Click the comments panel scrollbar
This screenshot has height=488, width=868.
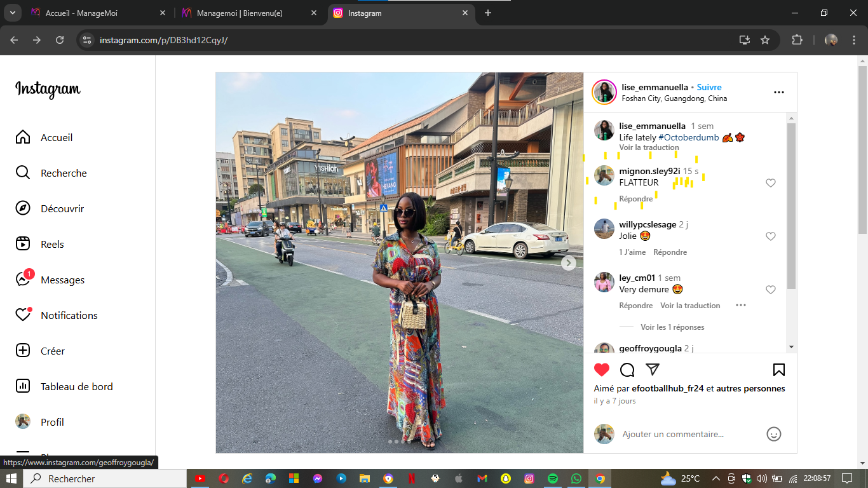coord(791,203)
